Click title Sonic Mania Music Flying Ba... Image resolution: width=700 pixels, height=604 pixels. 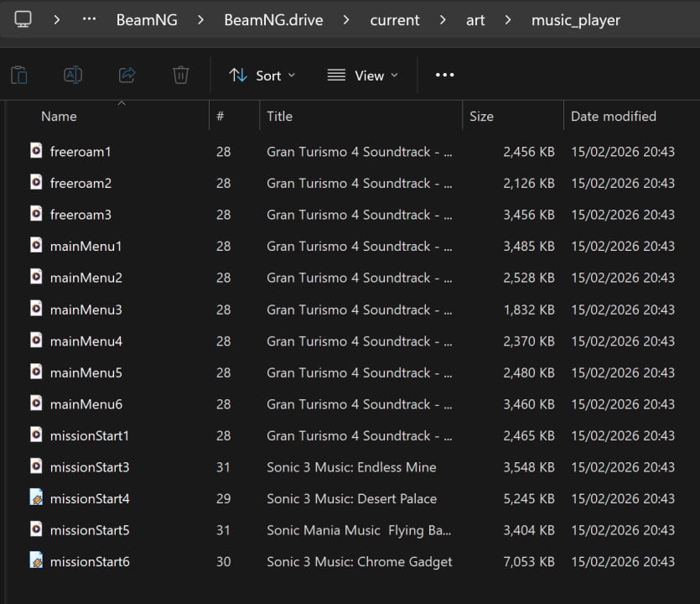pyautogui.click(x=359, y=530)
